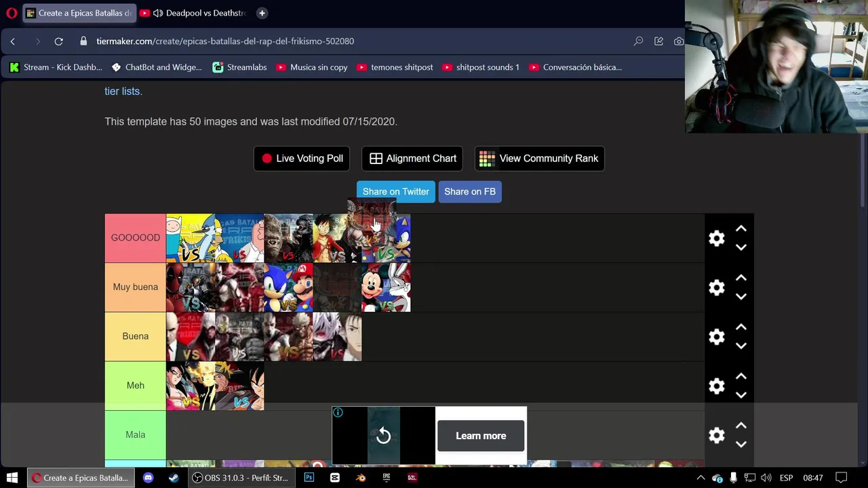Pick King Kong vs Godzilla thumbnail

(x=288, y=238)
